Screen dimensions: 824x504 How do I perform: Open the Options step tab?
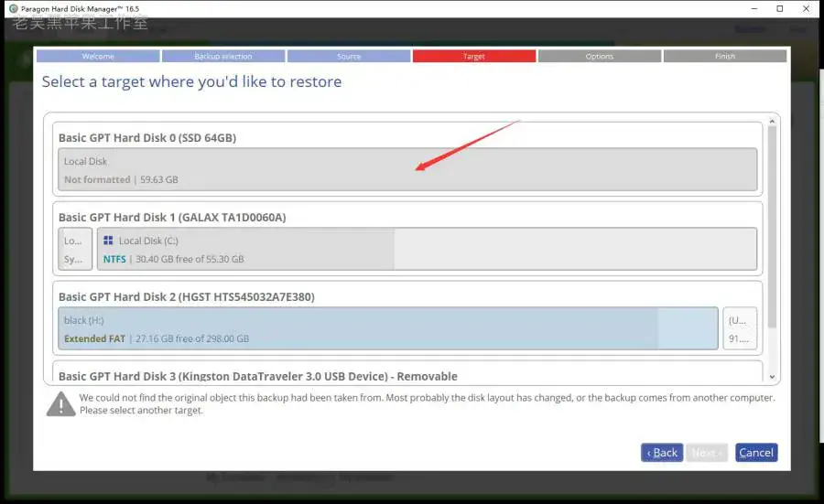pyautogui.click(x=600, y=56)
